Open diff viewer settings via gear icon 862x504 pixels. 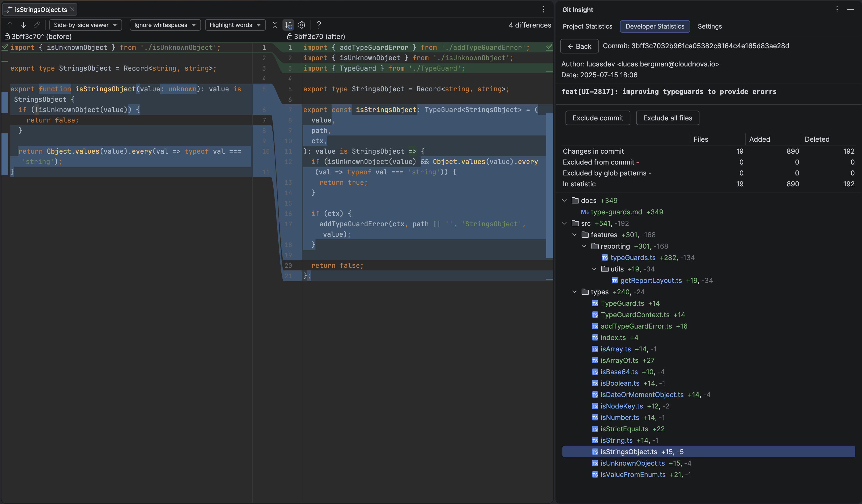pyautogui.click(x=301, y=25)
